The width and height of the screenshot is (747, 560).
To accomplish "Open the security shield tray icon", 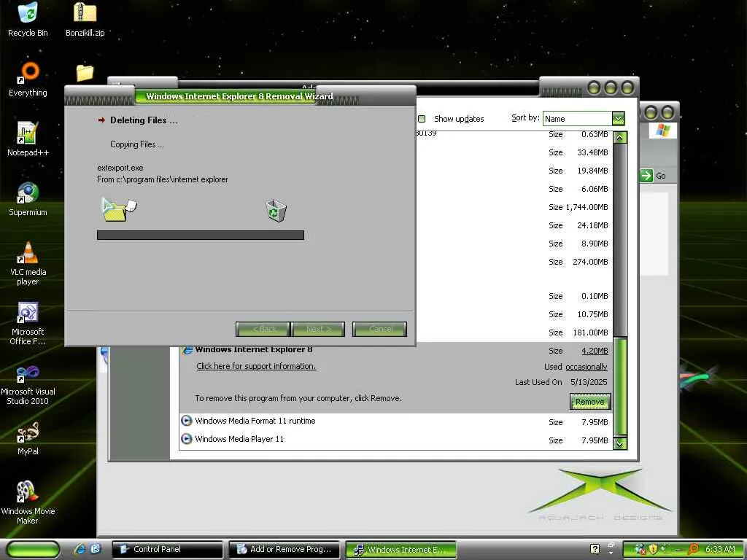I will [x=652, y=549].
